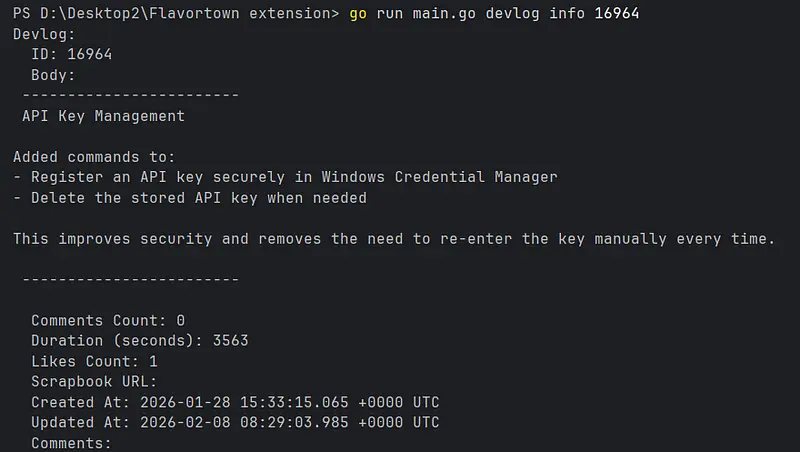Click the "This improves security" sentence
Image resolution: width=800 pixels, height=452 pixels.
tap(394, 239)
